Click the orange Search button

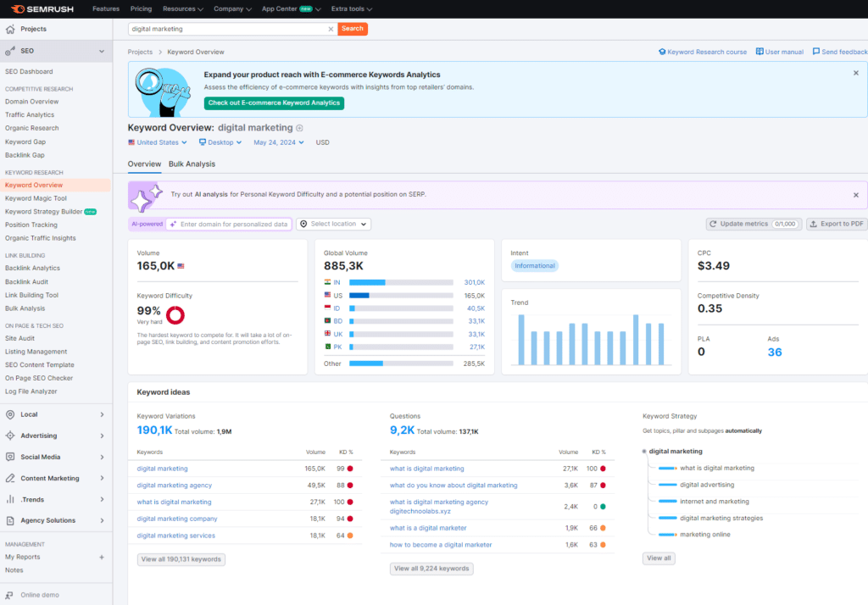(353, 29)
